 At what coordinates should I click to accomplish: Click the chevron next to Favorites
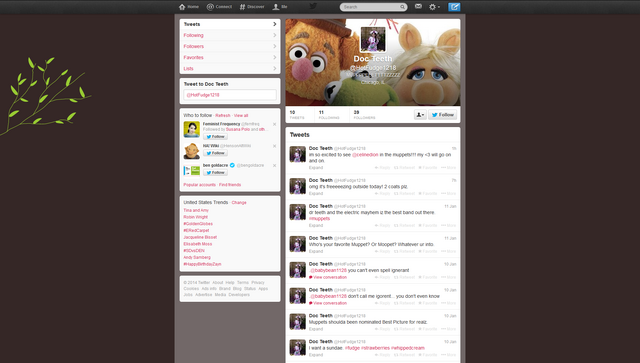point(275,57)
